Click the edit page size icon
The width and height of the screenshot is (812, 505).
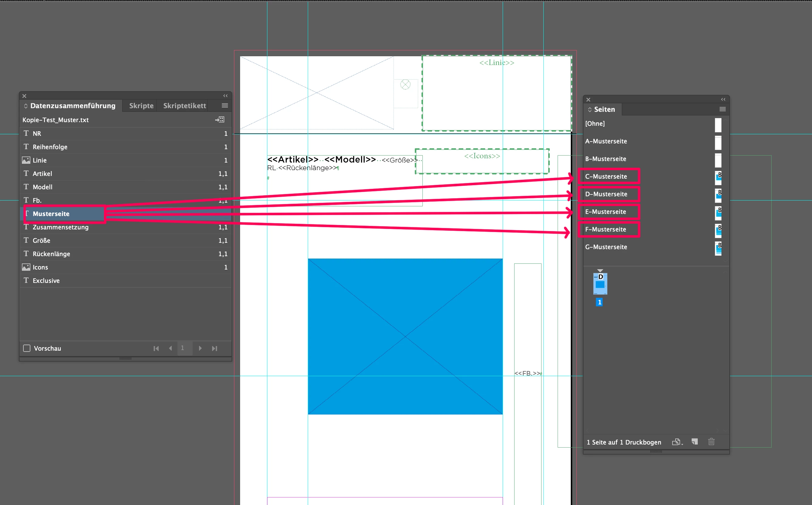point(677,442)
